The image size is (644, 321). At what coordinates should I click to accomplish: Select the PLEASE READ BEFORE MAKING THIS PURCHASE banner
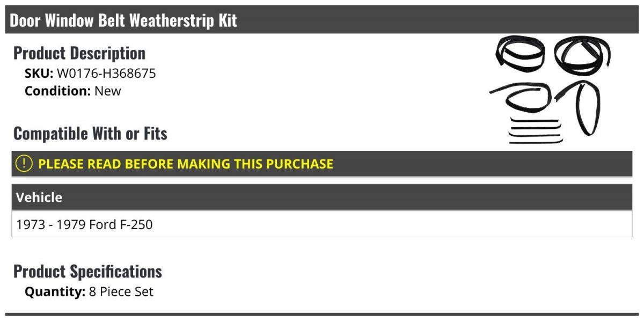(x=186, y=164)
